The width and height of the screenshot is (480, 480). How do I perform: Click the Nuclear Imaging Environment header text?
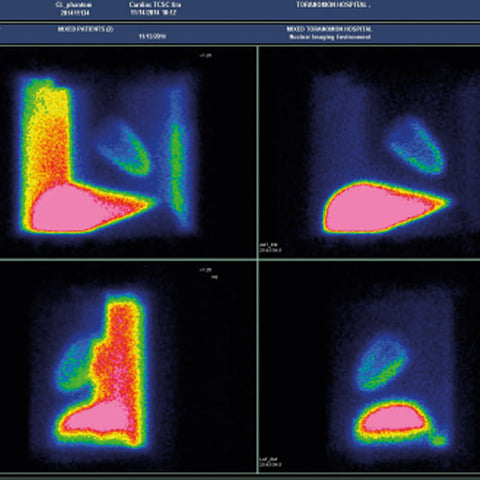pos(330,37)
